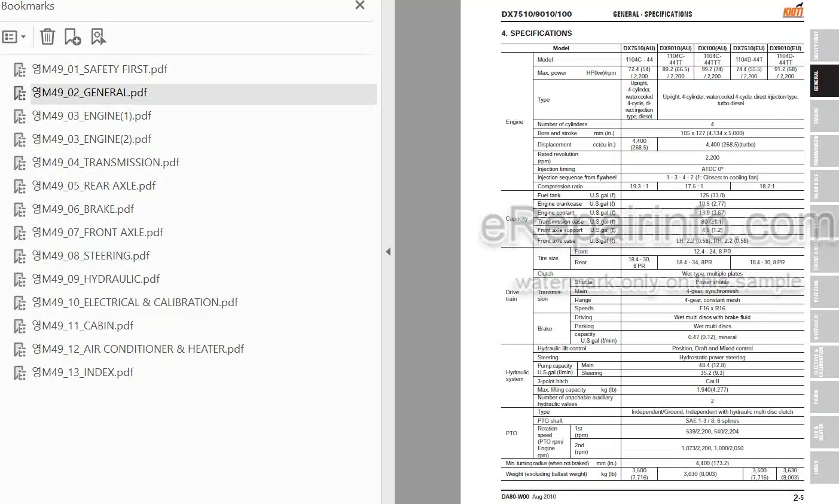Open bookmark 영M49_08_STEERING.pdf
This screenshot has height=504, width=839.
(91, 256)
